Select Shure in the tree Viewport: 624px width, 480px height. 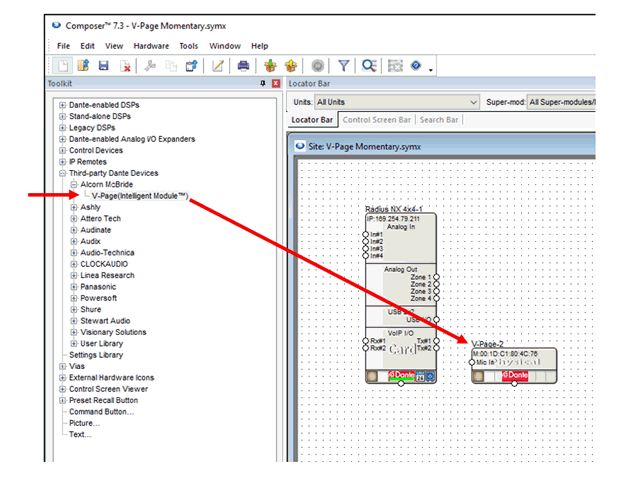[x=91, y=310]
